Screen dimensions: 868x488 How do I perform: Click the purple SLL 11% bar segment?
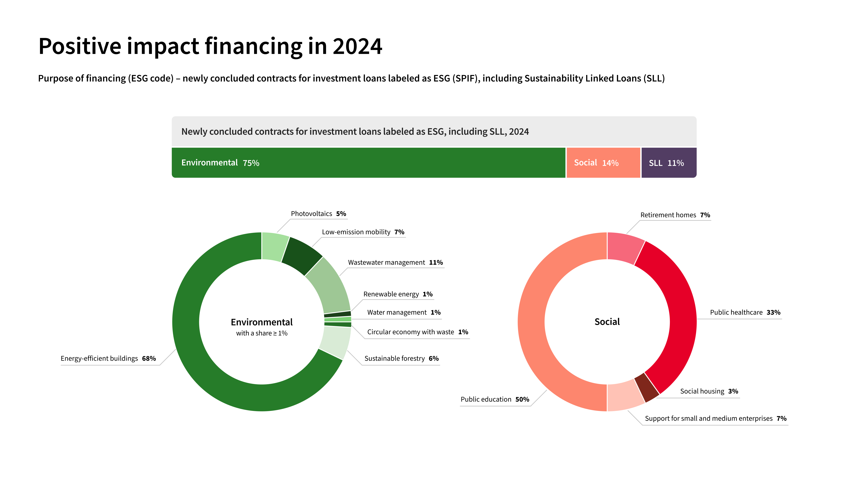(x=669, y=163)
